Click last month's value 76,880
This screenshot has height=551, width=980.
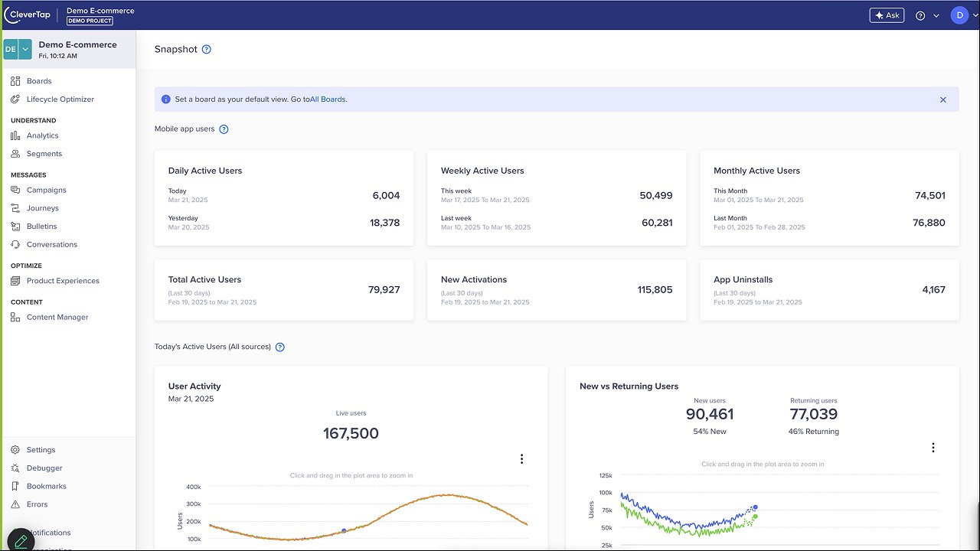929,223
